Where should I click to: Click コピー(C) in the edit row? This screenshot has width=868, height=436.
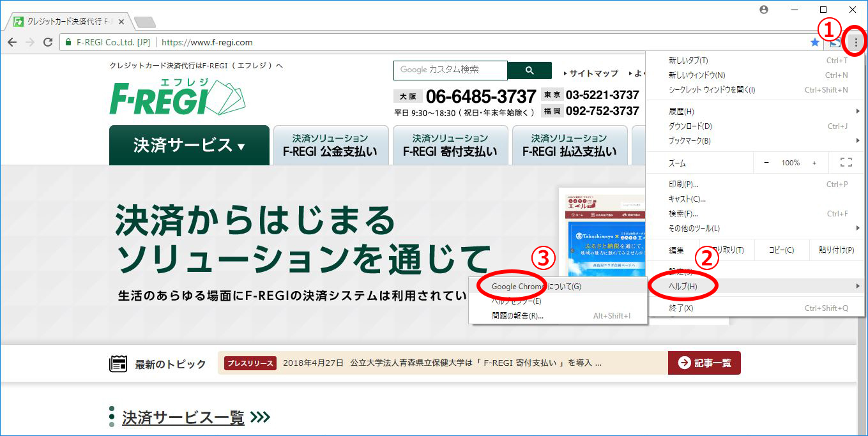[x=782, y=250]
